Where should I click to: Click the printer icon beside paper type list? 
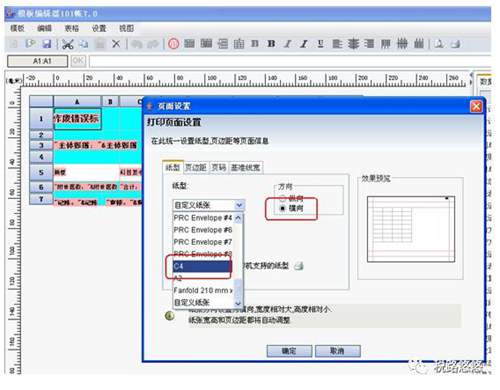click(299, 266)
